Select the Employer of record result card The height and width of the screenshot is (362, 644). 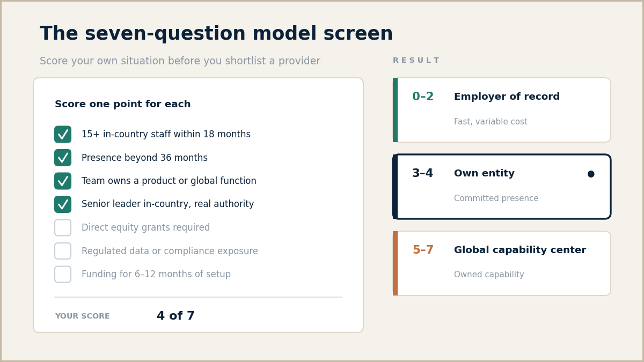pyautogui.click(x=502, y=110)
